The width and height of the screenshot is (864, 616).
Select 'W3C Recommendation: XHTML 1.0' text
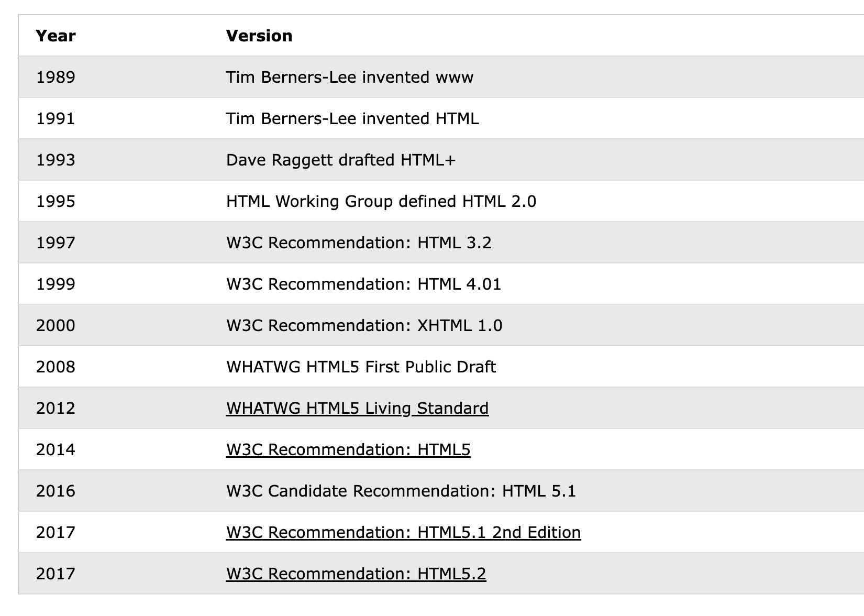point(364,325)
